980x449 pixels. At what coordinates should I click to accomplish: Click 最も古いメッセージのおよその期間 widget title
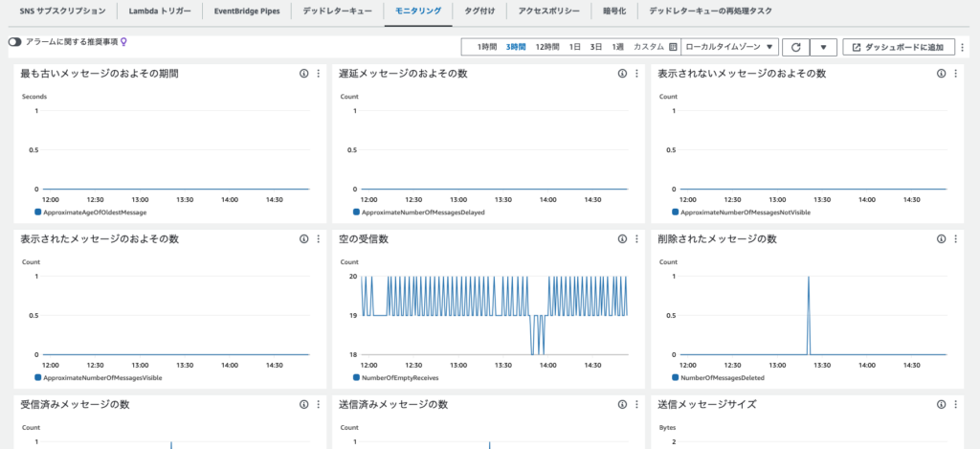100,74
